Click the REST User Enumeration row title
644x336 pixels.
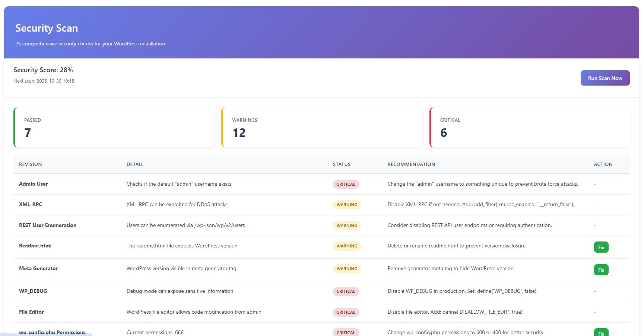point(48,225)
